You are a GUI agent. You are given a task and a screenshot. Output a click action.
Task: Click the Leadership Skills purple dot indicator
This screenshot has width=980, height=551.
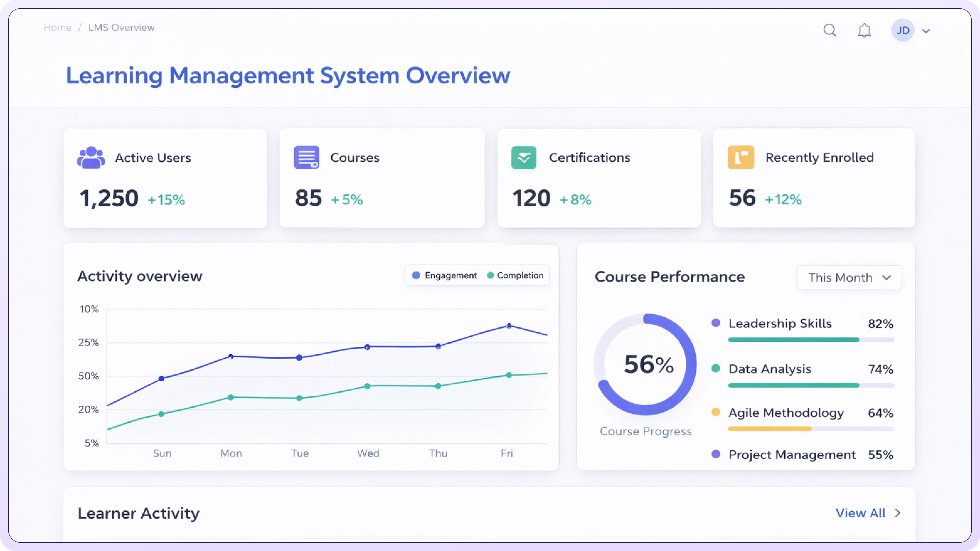point(716,322)
